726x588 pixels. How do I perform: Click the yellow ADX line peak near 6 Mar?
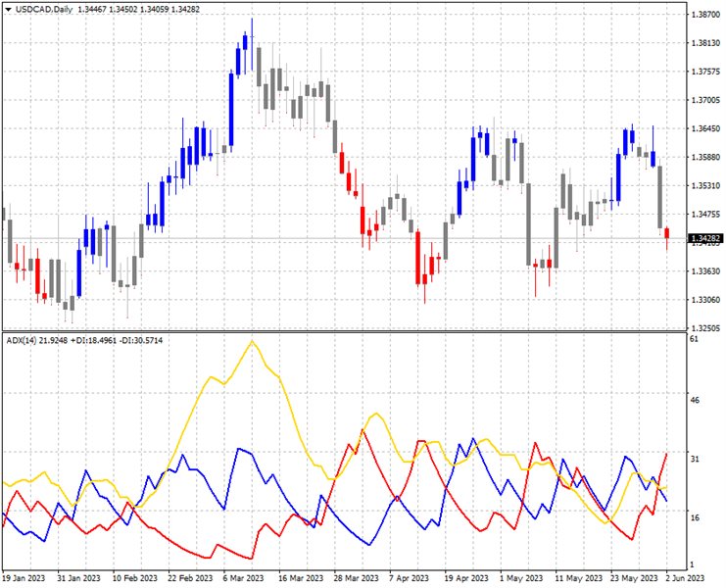[252, 341]
